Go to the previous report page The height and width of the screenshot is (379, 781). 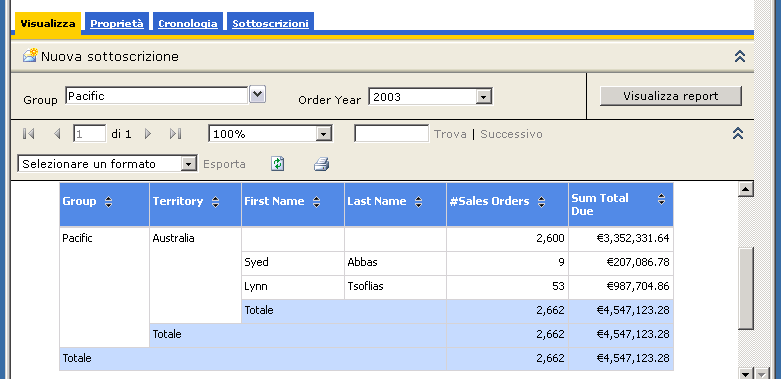[x=57, y=133]
